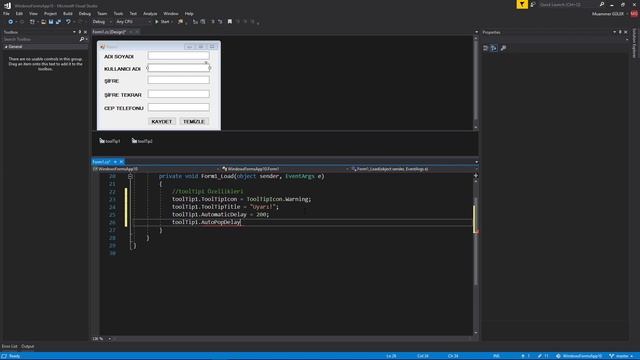Open the Analyze menu
The width and height of the screenshot is (640, 360).
pyautogui.click(x=150, y=13)
